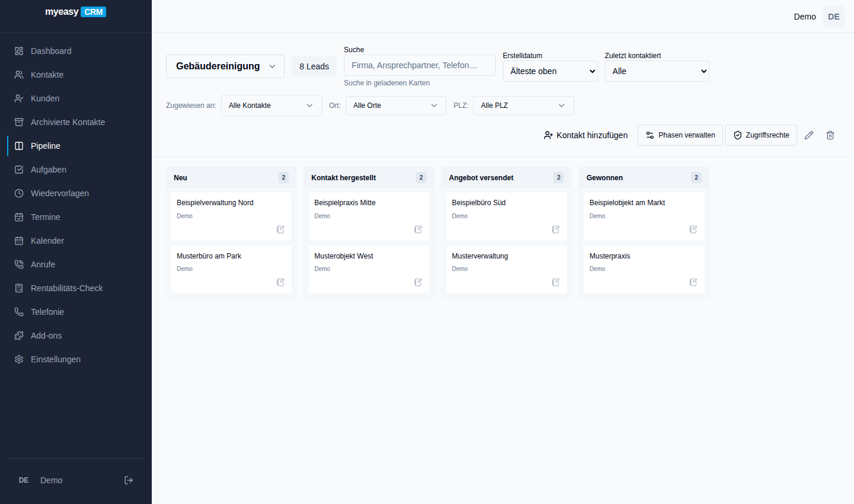Open the Dashboard page from the sidebar
Image resolution: width=854 pixels, height=504 pixels.
[76, 51]
